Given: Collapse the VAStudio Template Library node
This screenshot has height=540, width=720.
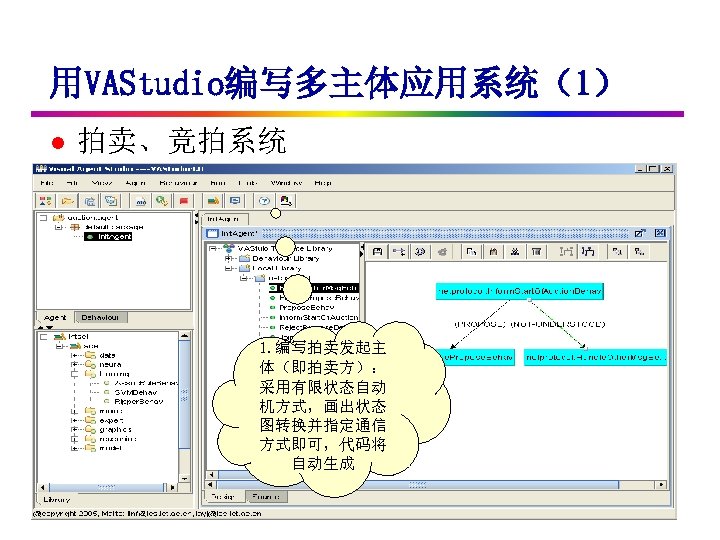Looking at the screenshot, I should 213,248.
